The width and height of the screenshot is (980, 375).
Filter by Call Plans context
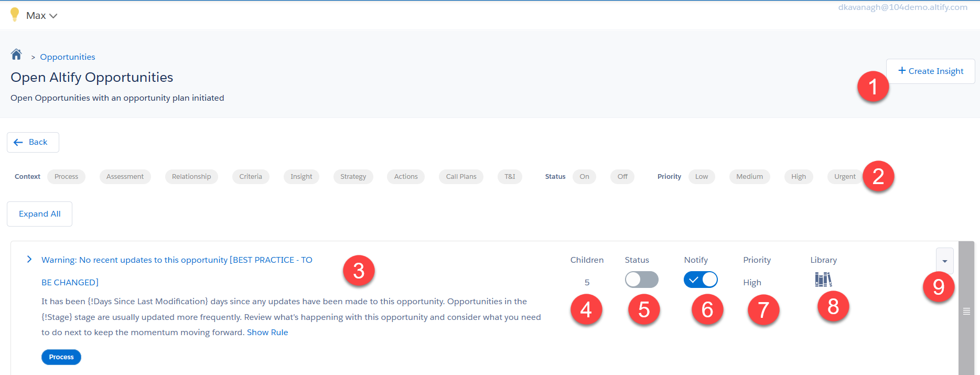click(461, 177)
